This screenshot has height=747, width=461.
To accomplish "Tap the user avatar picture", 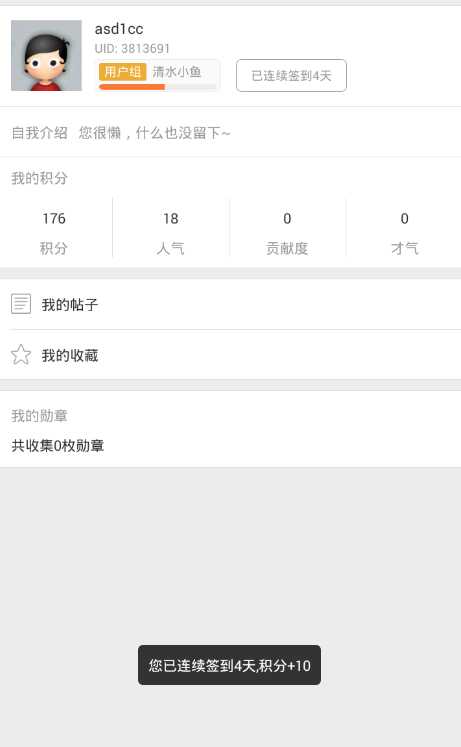I will (46, 55).
